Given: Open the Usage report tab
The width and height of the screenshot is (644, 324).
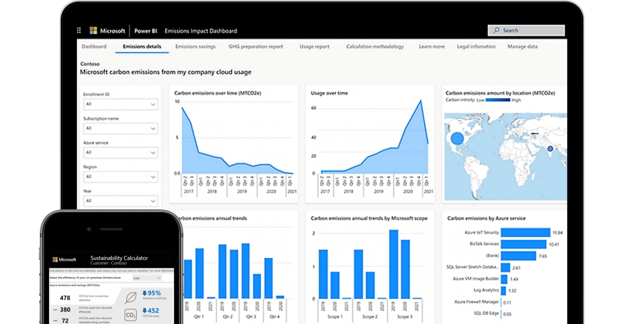Looking at the screenshot, I should (x=314, y=47).
